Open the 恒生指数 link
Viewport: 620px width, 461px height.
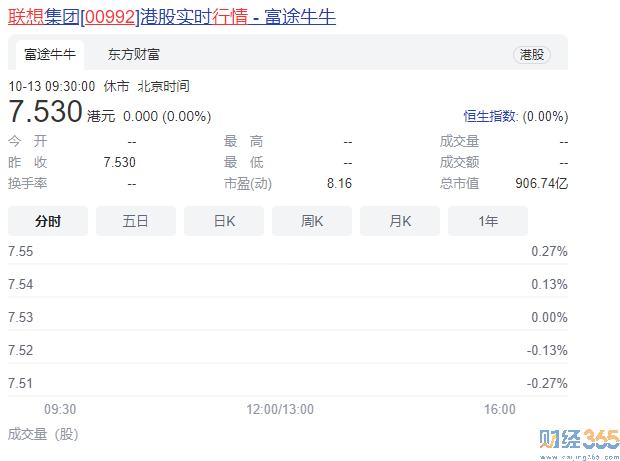[x=490, y=116]
